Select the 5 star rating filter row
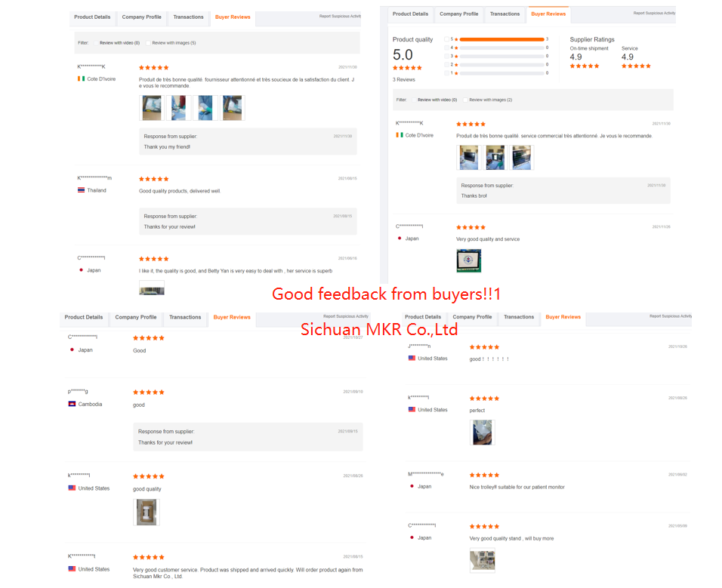Screen dimensions: 722x588 [x=496, y=39]
